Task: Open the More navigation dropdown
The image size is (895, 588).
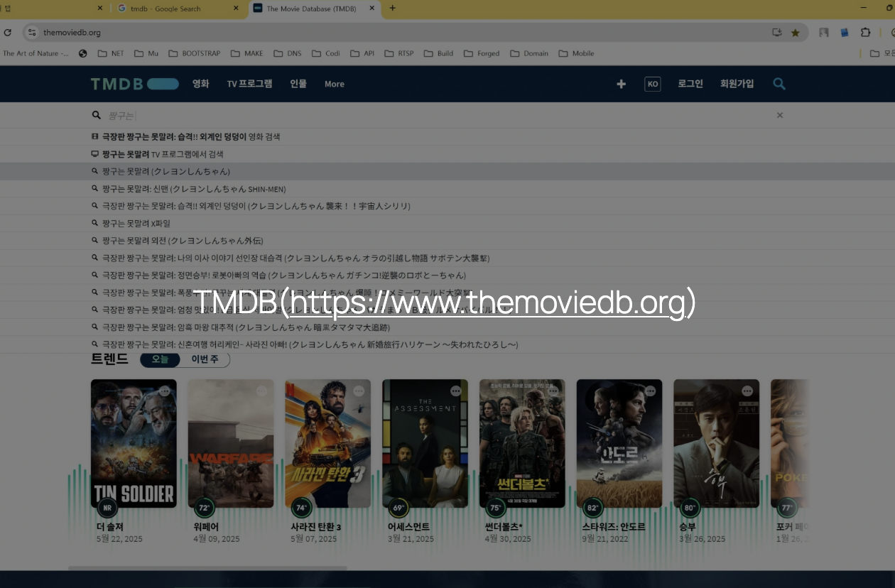Action: 334,84
